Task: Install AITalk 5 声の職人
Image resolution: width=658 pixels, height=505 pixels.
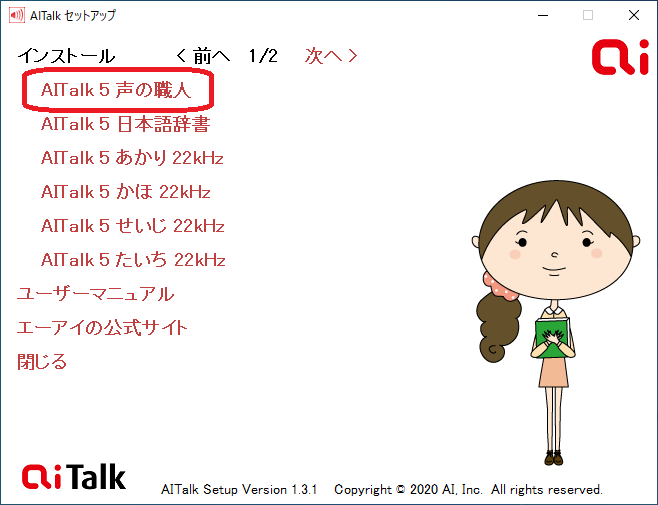Action: pyautogui.click(x=116, y=90)
